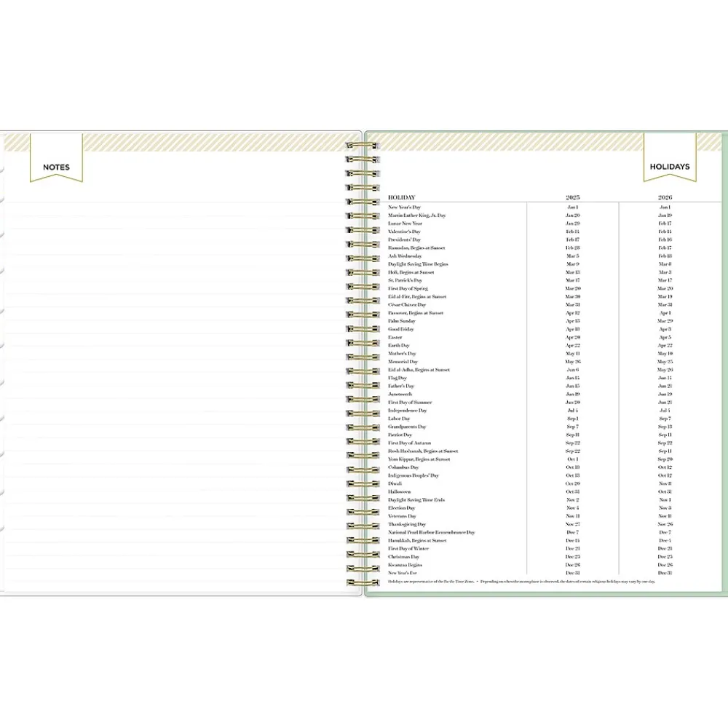Click the St. Patrick's Day row label

(405, 280)
